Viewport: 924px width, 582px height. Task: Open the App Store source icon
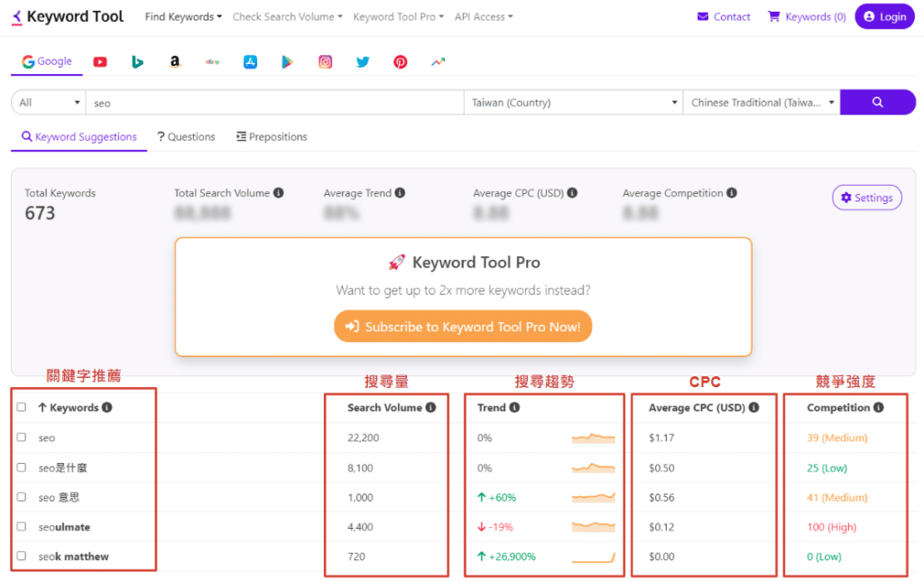[251, 62]
